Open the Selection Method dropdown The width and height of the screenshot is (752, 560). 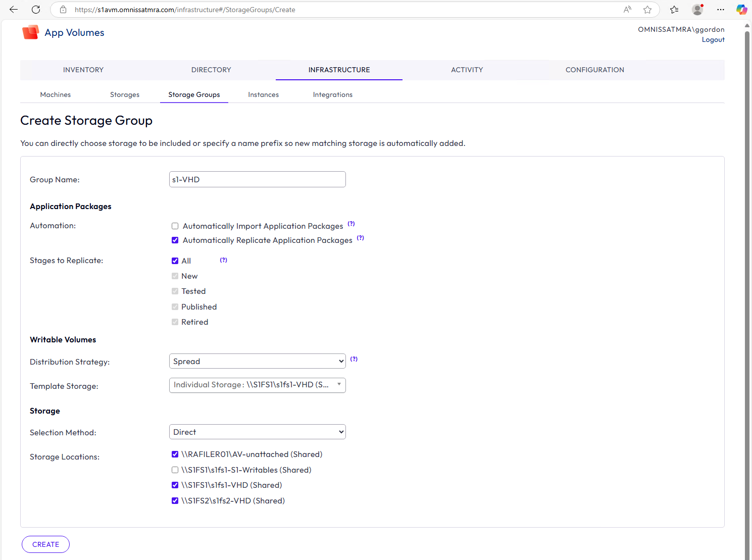258,432
